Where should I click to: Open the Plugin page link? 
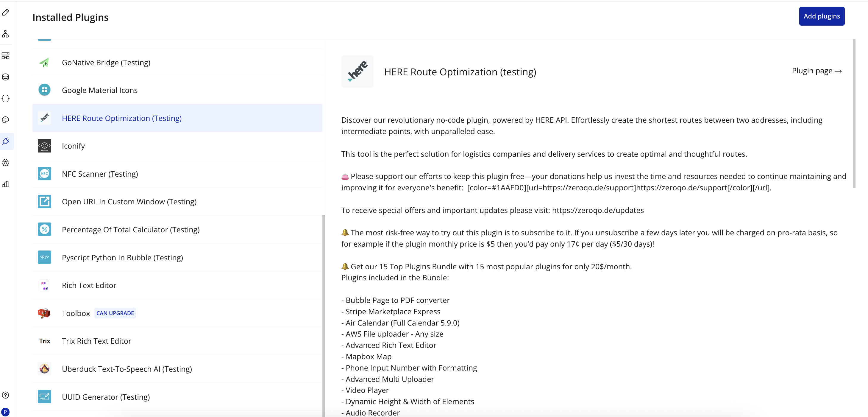[x=817, y=71]
